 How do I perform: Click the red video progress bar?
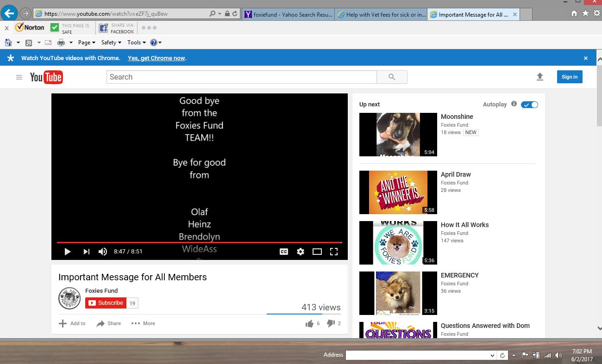[x=199, y=242]
